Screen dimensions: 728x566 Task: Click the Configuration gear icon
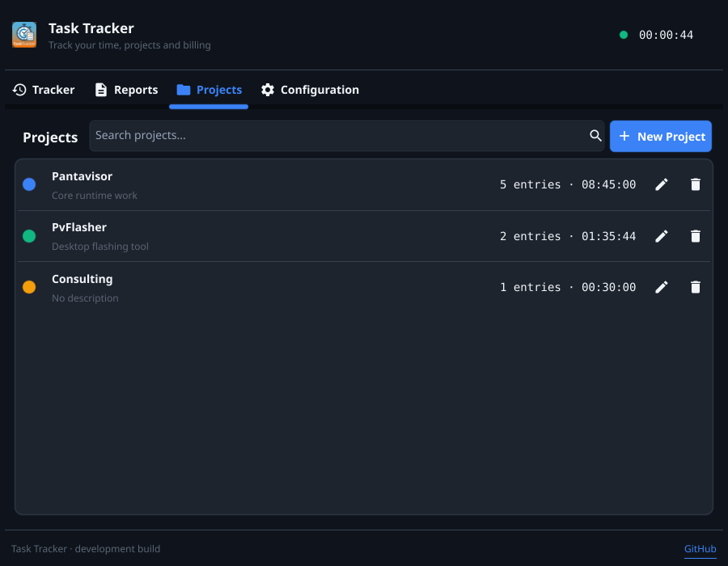[268, 90]
